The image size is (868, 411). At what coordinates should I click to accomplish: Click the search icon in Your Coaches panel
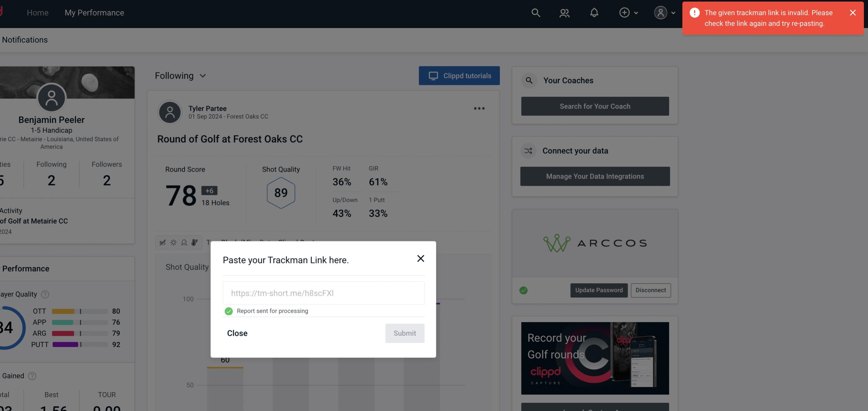point(529,80)
